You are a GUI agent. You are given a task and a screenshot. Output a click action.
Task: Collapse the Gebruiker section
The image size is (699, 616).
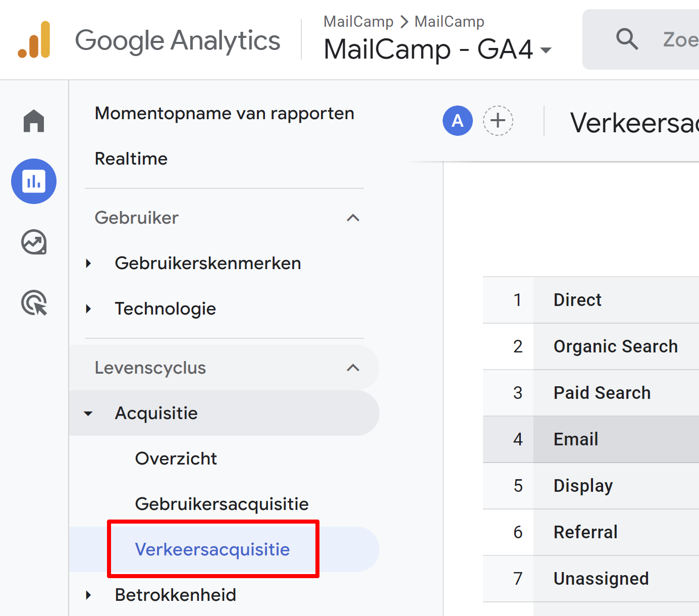tap(353, 218)
